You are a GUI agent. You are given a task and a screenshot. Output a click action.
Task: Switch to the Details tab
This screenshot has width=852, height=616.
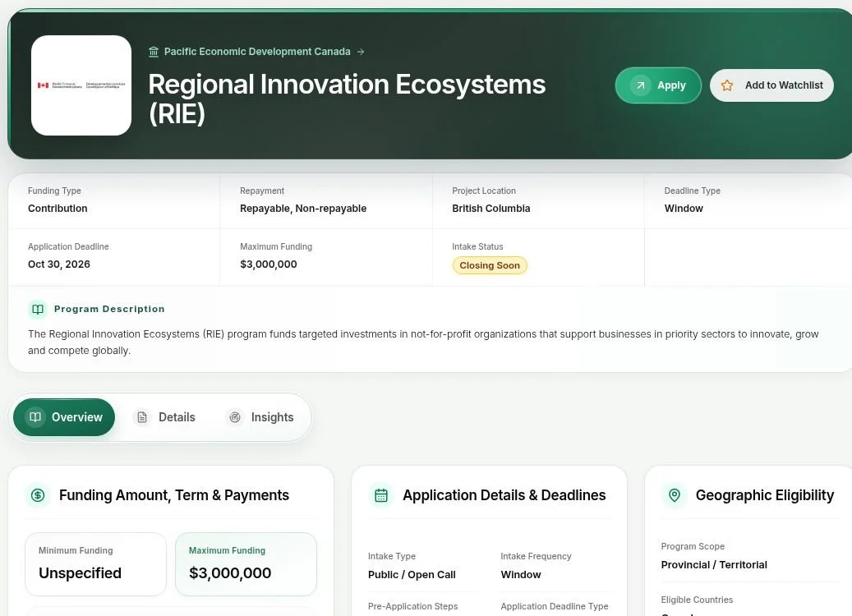coord(165,417)
